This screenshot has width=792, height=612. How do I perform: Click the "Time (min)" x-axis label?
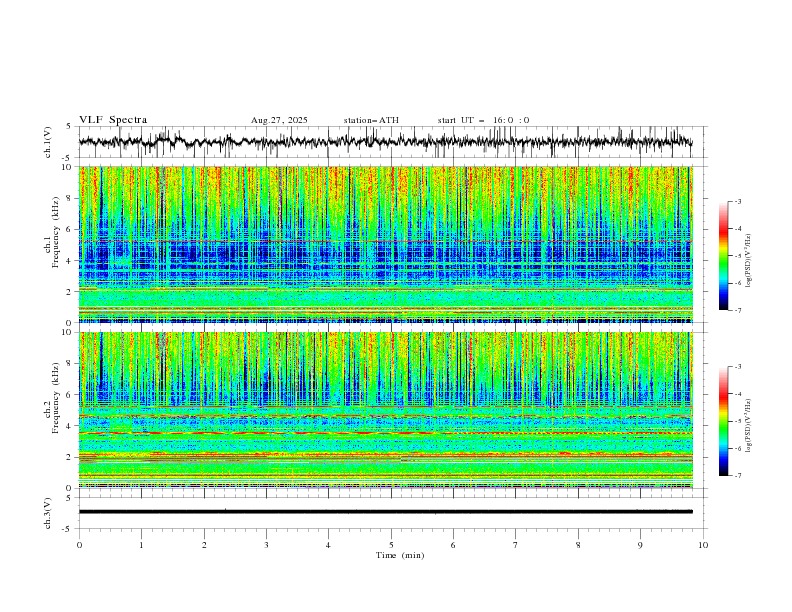pyautogui.click(x=400, y=555)
